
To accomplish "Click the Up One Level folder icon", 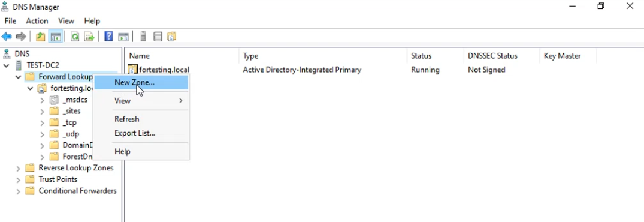I will (x=40, y=37).
